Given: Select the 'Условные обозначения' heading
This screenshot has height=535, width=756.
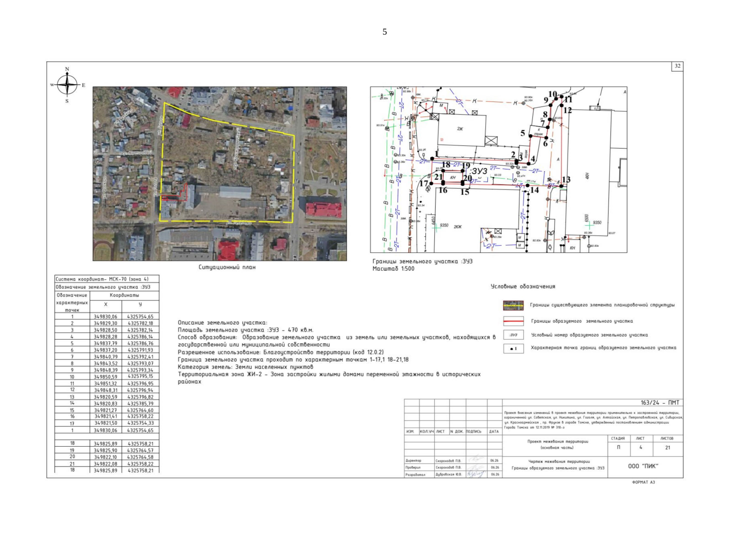Looking at the screenshot, I should pyautogui.click(x=523, y=286).
